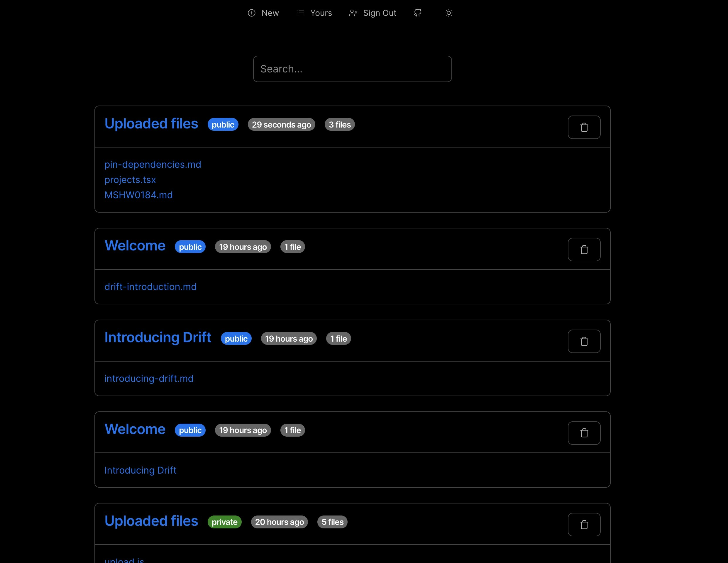Toggle light theme with sun icon

pos(448,13)
